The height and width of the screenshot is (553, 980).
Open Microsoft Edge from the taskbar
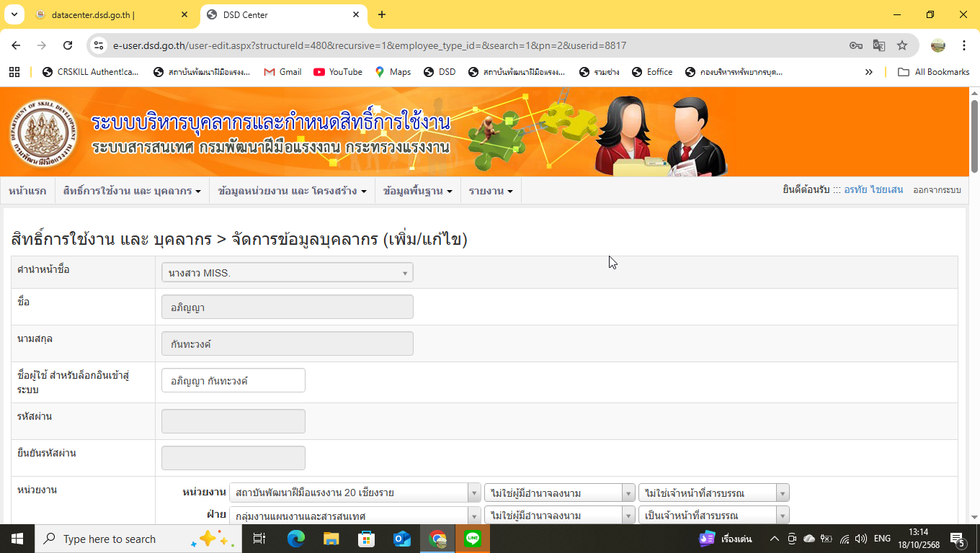[296, 539]
